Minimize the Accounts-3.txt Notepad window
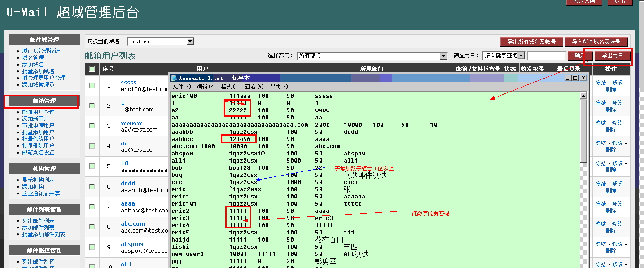The image size is (644, 268). tap(568, 78)
